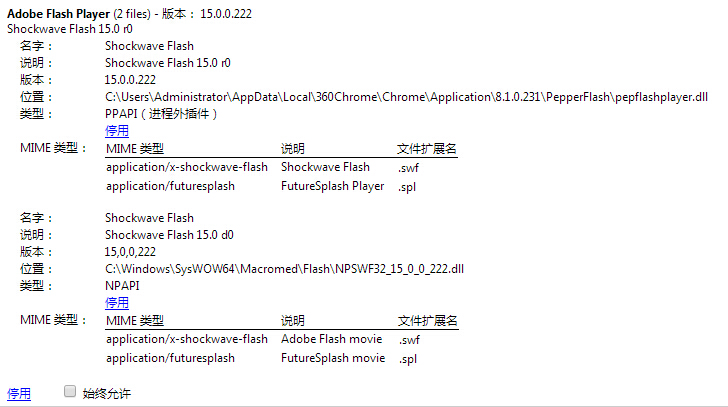The width and height of the screenshot is (728, 407).
Task: Click PPAPI（进程外插件）type value
Action: tap(161, 114)
